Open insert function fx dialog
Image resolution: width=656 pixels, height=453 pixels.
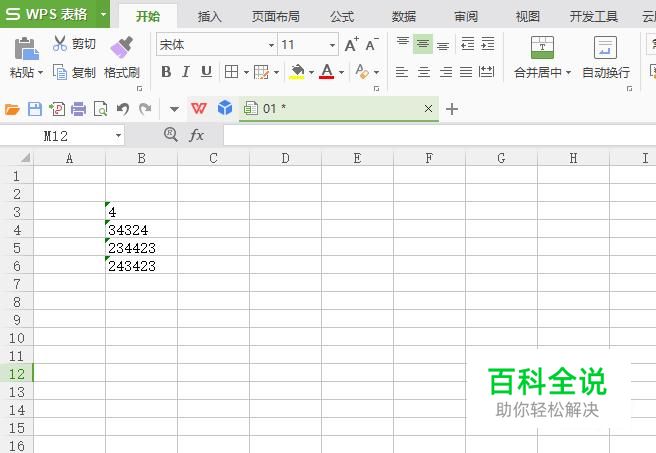tap(196, 135)
